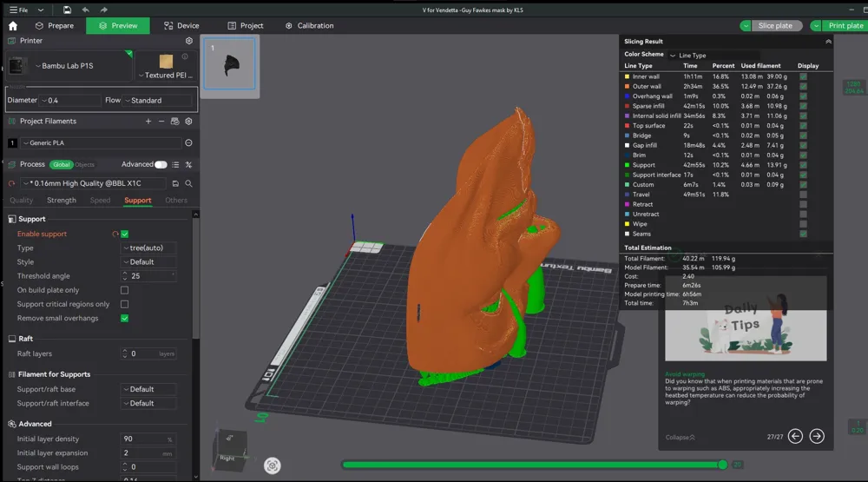Screen dimensions: 868x482
Task: Click the reset preset icon left of process name
Action: coord(11,183)
